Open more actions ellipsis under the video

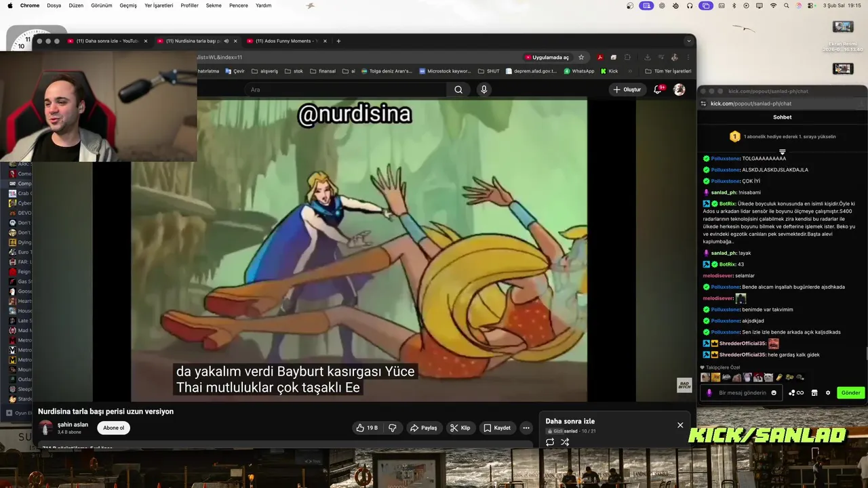point(526,428)
